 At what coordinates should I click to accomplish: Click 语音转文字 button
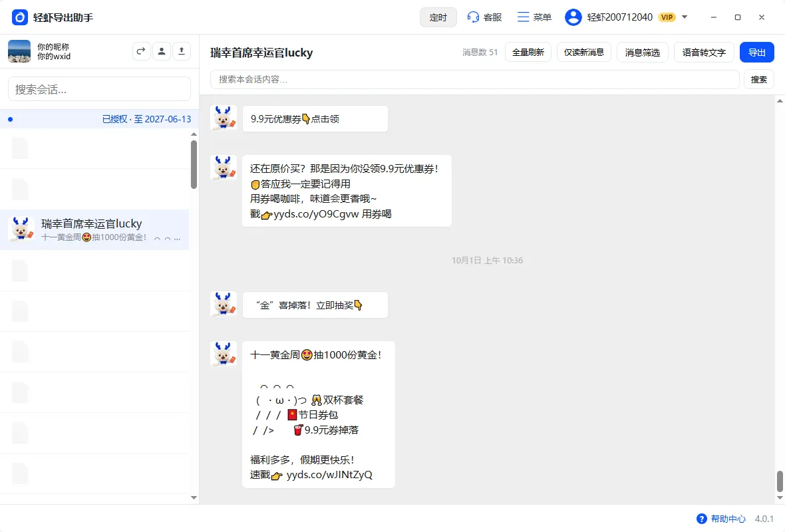704,52
